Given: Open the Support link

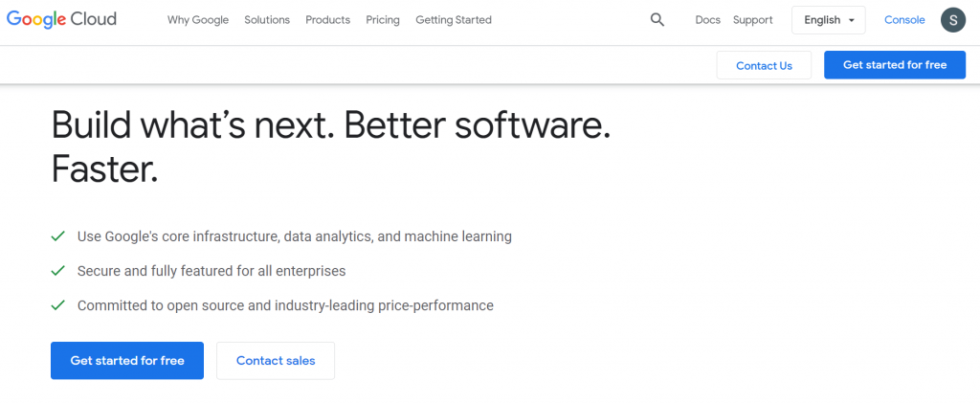Looking at the screenshot, I should pos(752,20).
